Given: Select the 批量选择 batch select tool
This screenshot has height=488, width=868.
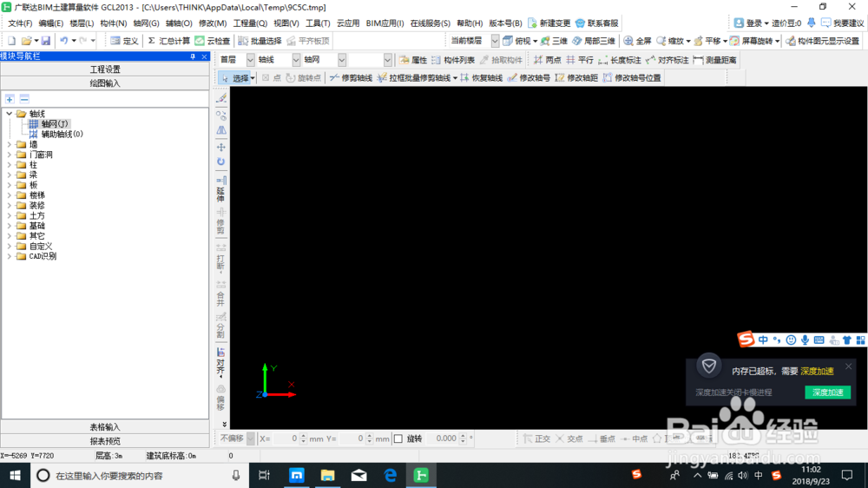Looking at the screenshot, I should tap(260, 41).
